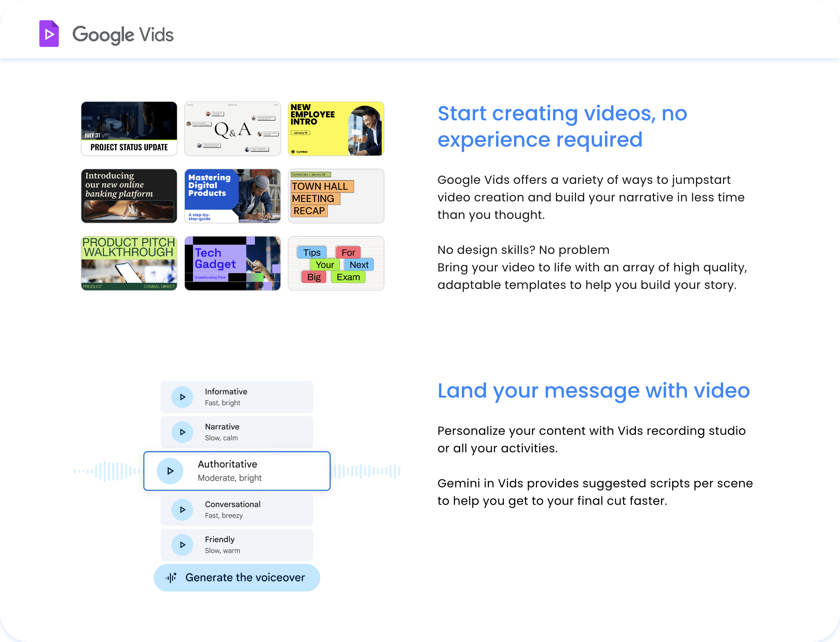The width and height of the screenshot is (840, 642).
Task: Choose the Tech Gadget template
Action: 232,263
